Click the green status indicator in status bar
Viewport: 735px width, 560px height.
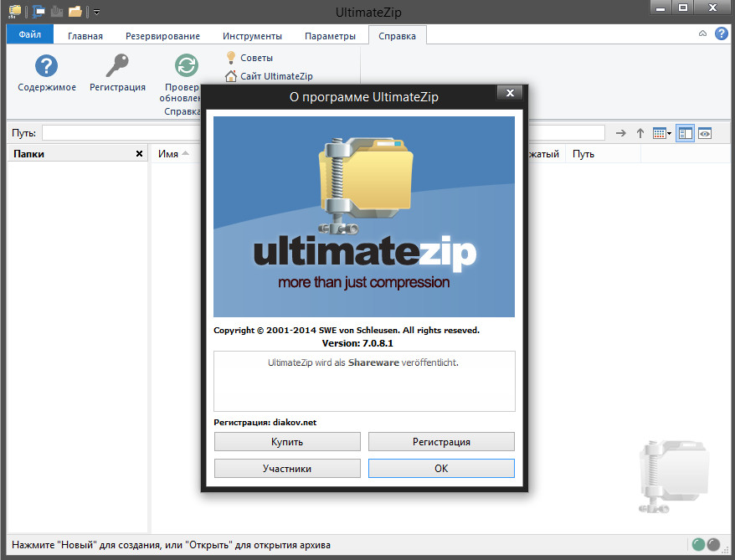coord(698,544)
